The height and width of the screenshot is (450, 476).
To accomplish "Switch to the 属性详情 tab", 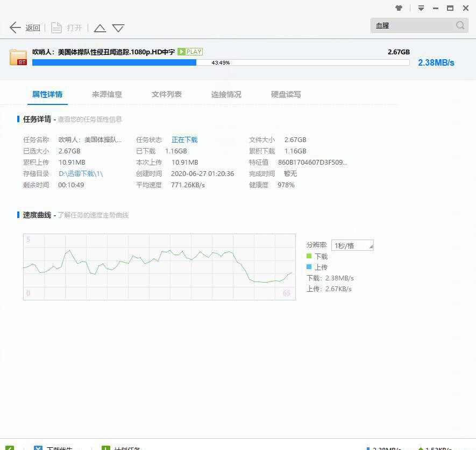I will [47, 95].
